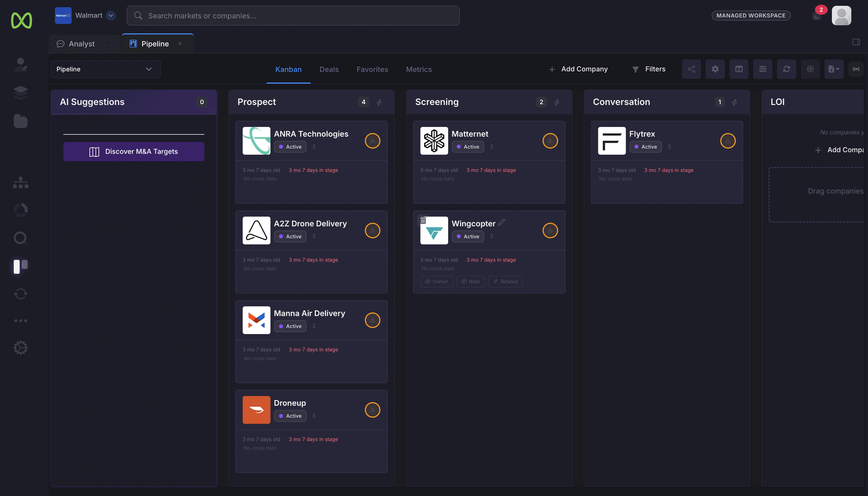Click the trash icon on Wingcopter card
Viewport: 868px width, 496px height.
coord(423,221)
